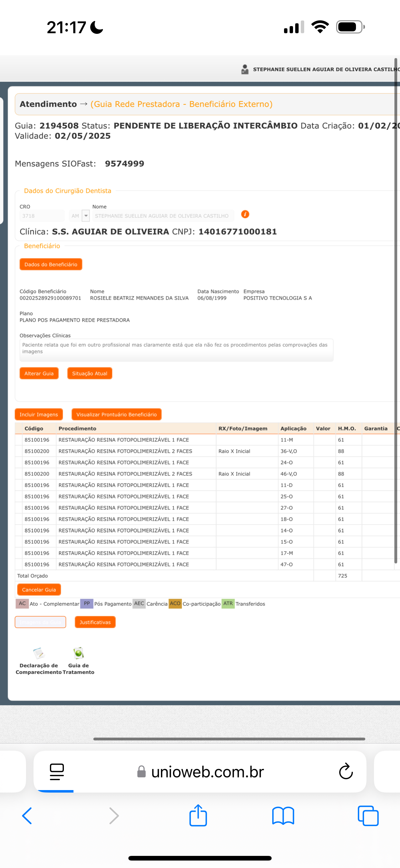400x868 pixels.
Task: Click the Dados do Beneficiário button
Action: pos(51,264)
